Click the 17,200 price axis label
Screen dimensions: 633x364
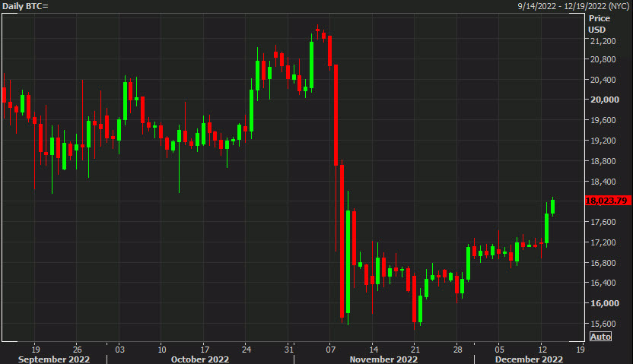pyautogui.click(x=603, y=242)
